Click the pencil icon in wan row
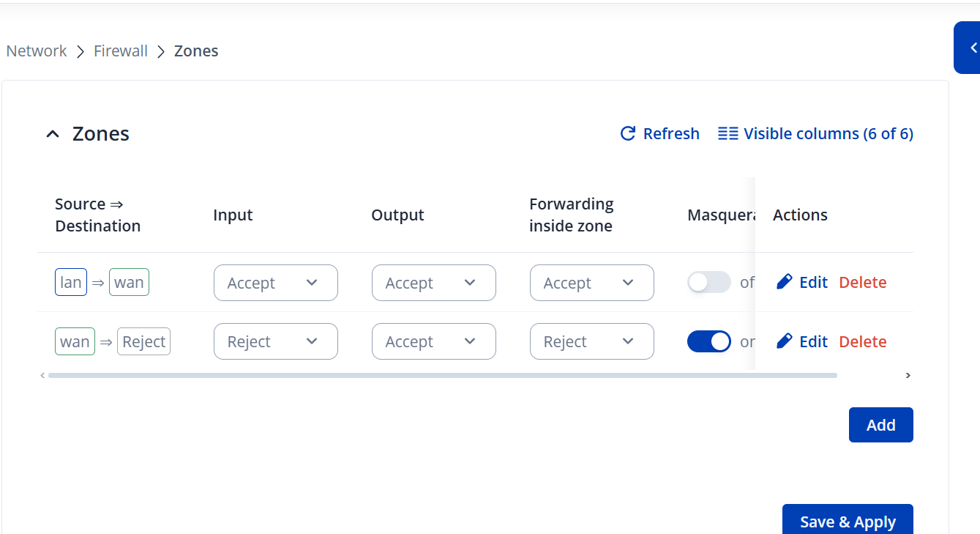Viewport: 980px width, 534px height. pos(785,341)
